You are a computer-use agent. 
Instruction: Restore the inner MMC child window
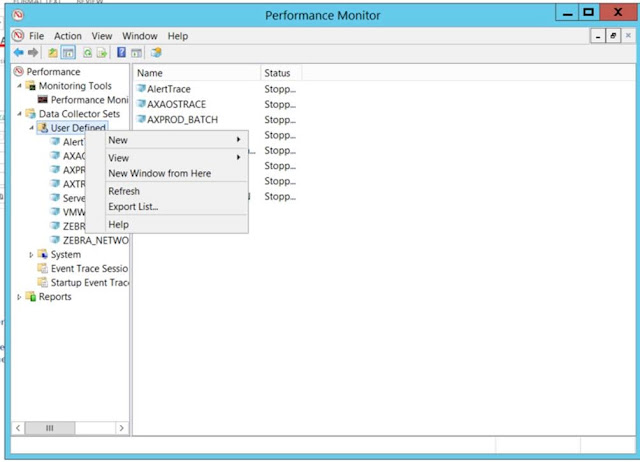click(613, 36)
